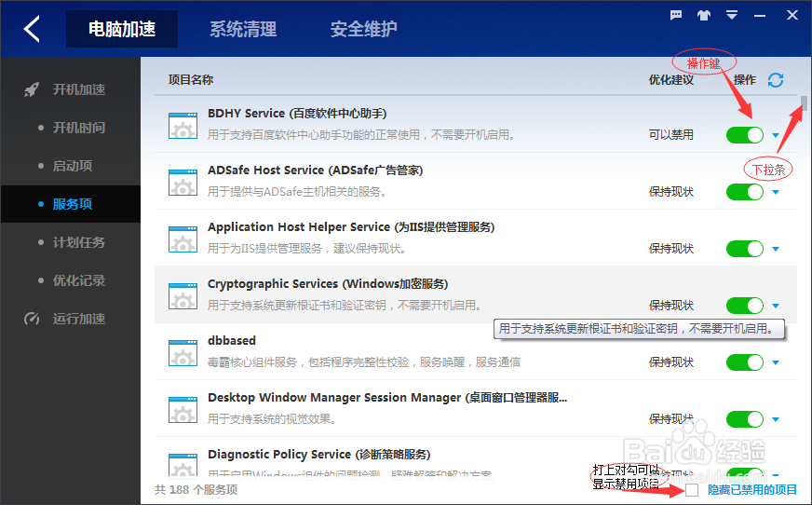This screenshot has height=505, width=812.
Task: Click the 优化建议 column header
Action: tap(671, 80)
